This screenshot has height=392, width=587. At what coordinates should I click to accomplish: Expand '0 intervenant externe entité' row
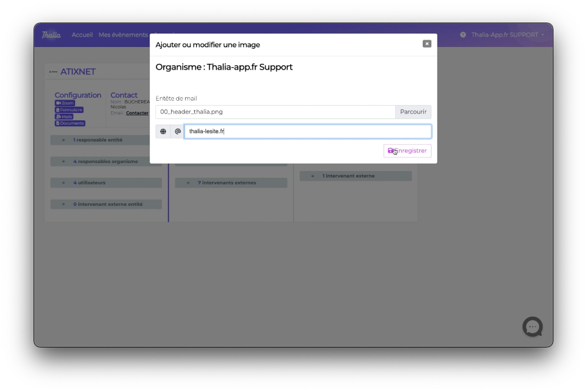(x=108, y=205)
